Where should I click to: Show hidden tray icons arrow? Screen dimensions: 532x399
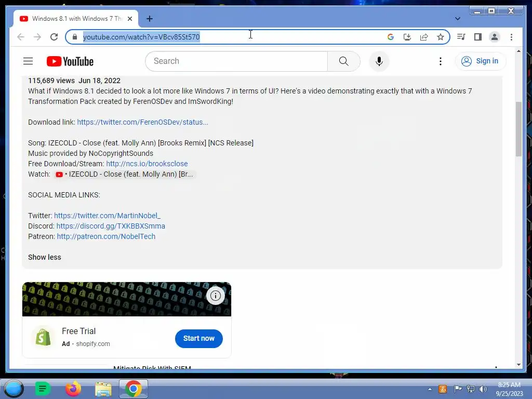pos(430,389)
